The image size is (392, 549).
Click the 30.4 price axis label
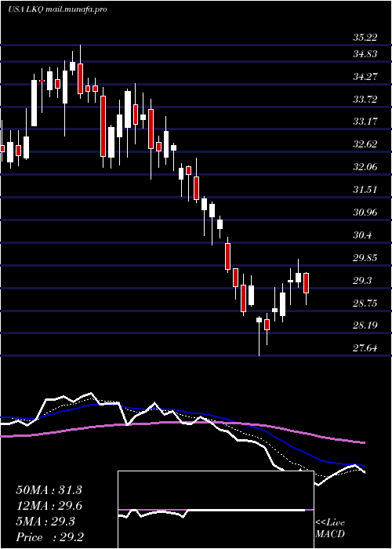[362, 235]
